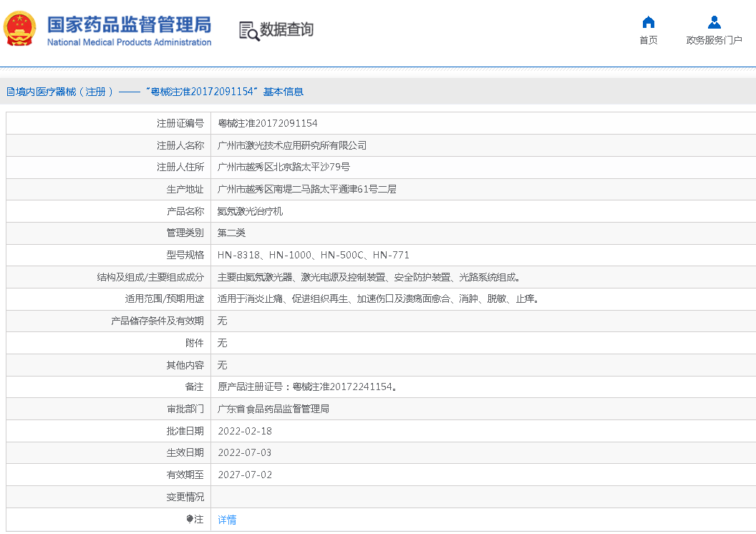Click approving department 广东省食品药品监督管理局
756x534 pixels.
click(273, 409)
